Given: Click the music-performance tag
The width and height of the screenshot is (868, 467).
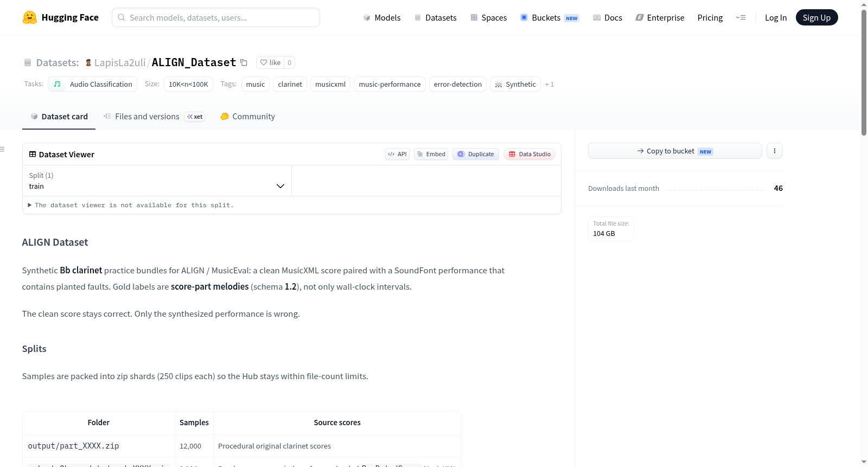Looking at the screenshot, I should 390,84.
